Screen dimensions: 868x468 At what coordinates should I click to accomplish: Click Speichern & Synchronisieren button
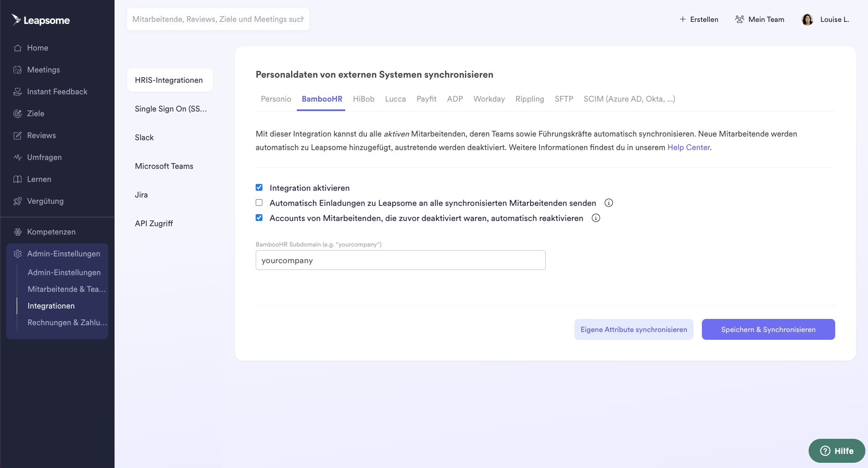(768, 329)
